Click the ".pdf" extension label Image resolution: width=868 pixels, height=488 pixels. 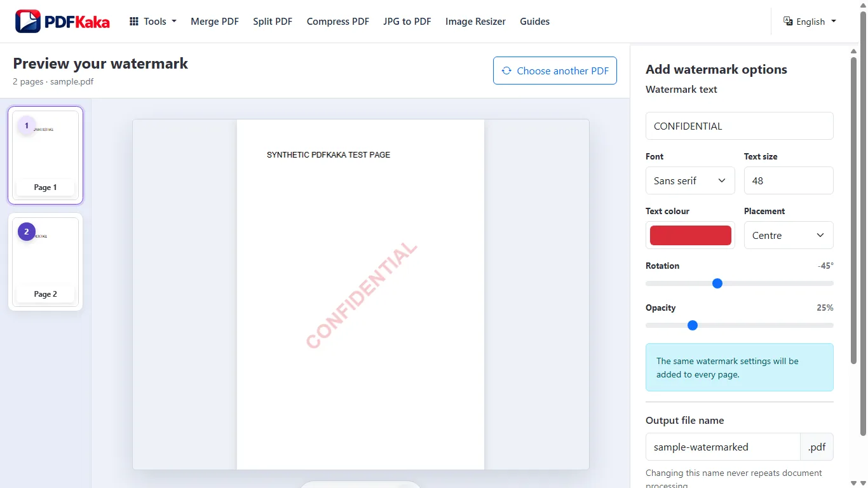(x=817, y=447)
